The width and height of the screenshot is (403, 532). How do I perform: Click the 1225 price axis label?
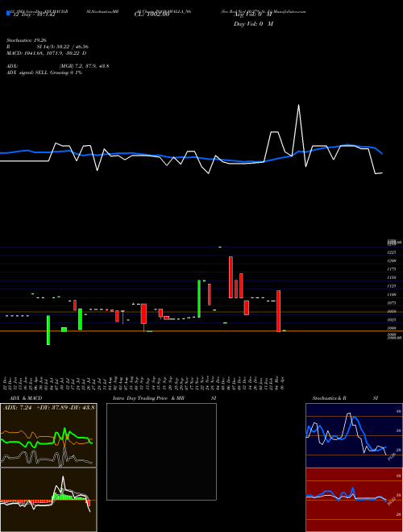click(x=392, y=252)
